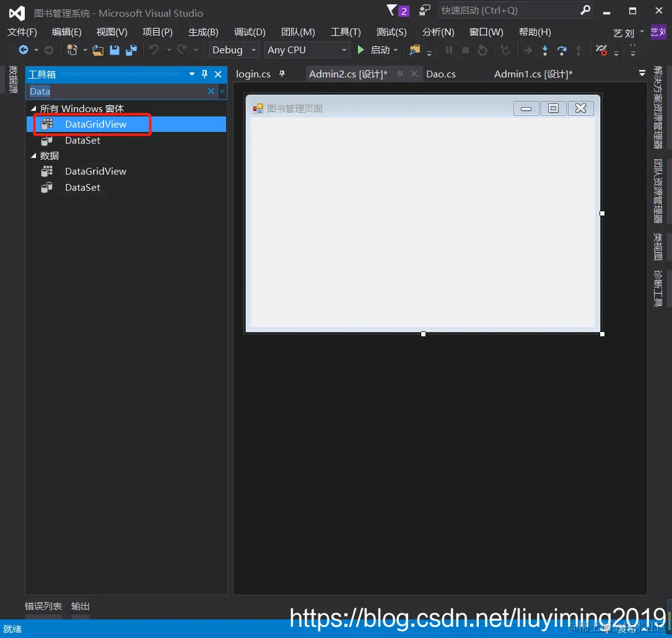672x638 pixels.
Task: Open the 分析(N) menu
Action: (x=438, y=32)
